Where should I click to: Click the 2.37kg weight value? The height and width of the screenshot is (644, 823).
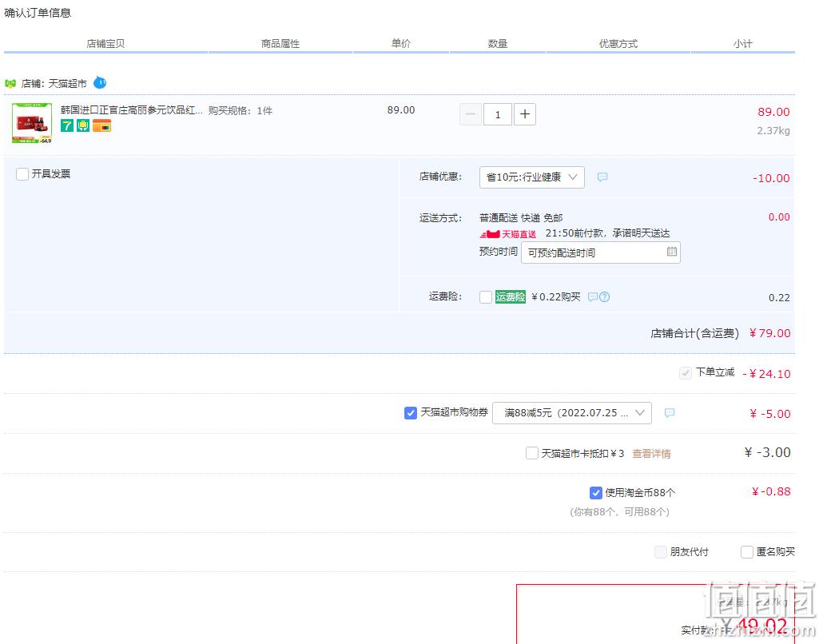pyautogui.click(x=773, y=131)
